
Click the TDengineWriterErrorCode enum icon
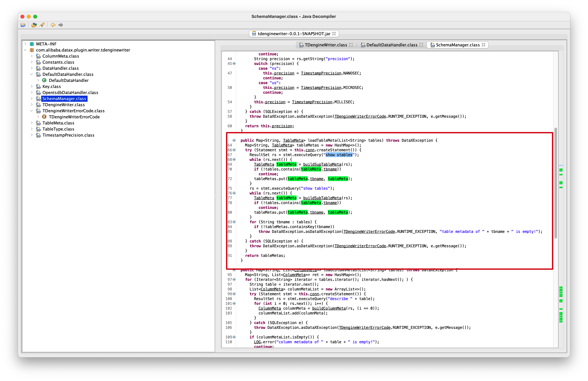(44, 117)
